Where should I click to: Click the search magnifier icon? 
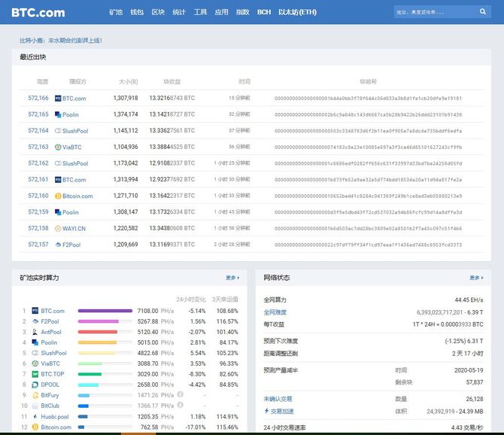(482, 12)
